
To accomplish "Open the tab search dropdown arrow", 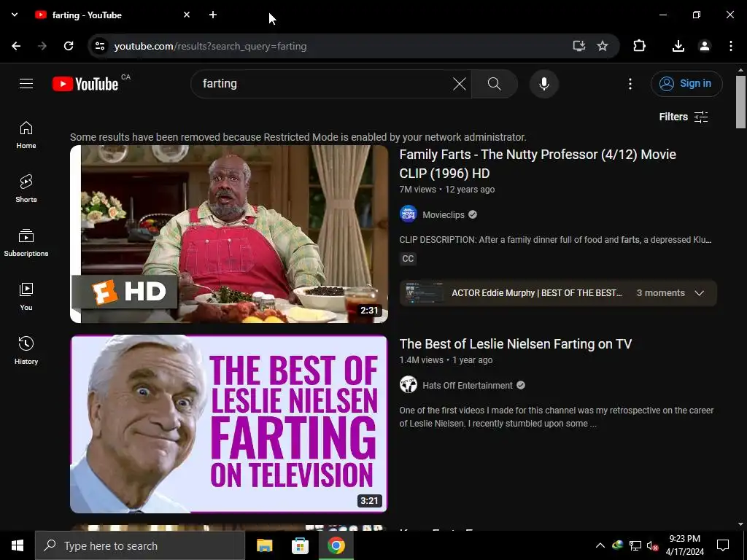I will (x=15, y=15).
